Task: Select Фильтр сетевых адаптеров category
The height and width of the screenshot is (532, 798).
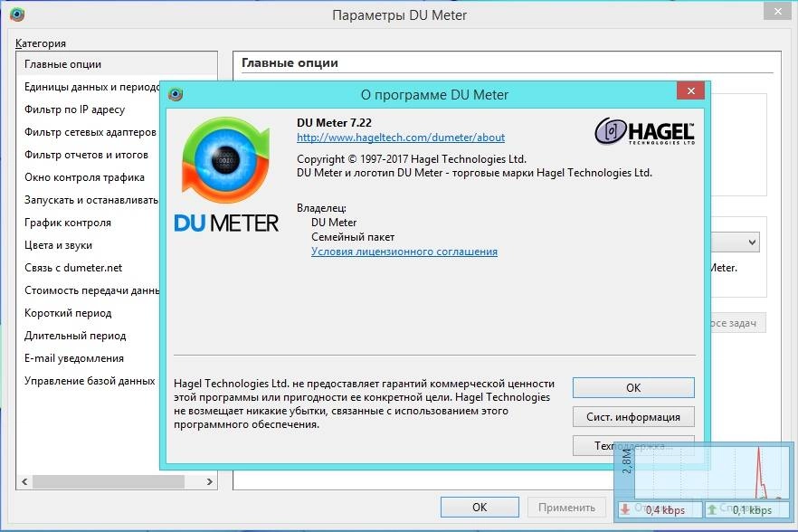Action: [89, 132]
